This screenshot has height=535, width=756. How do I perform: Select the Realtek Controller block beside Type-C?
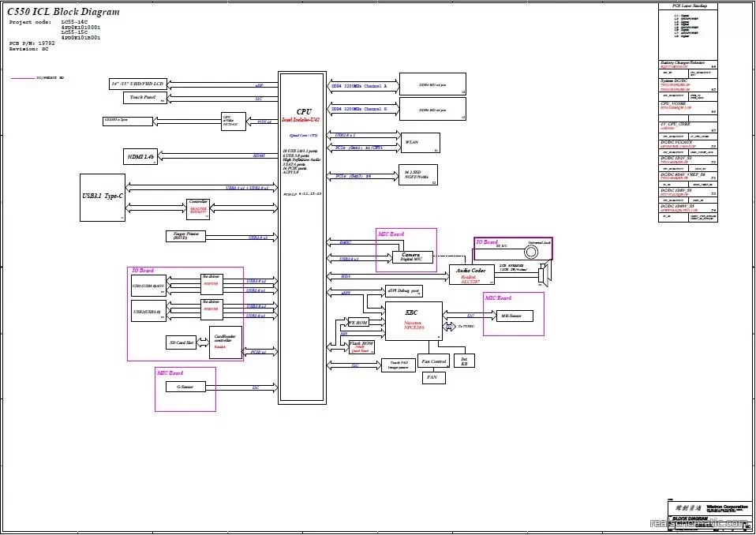198,209
